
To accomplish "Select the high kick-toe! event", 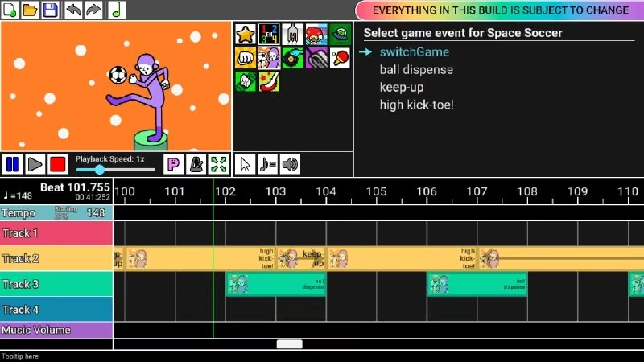I will (416, 105).
